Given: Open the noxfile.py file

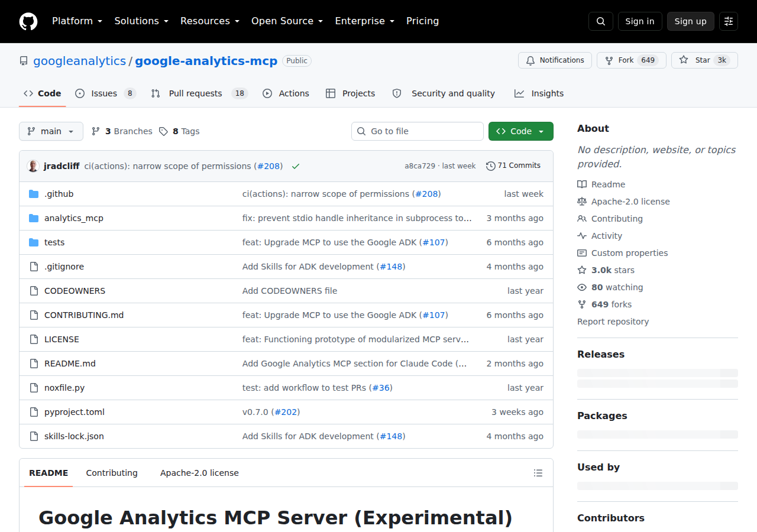Looking at the screenshot, I should pos(64,388).
